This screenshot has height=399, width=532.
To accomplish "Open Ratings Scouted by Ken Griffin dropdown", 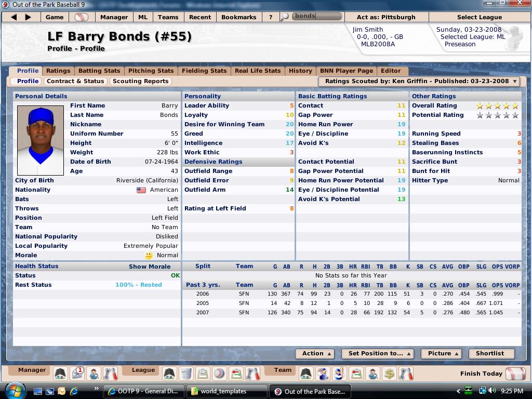I will pos(419,81).
